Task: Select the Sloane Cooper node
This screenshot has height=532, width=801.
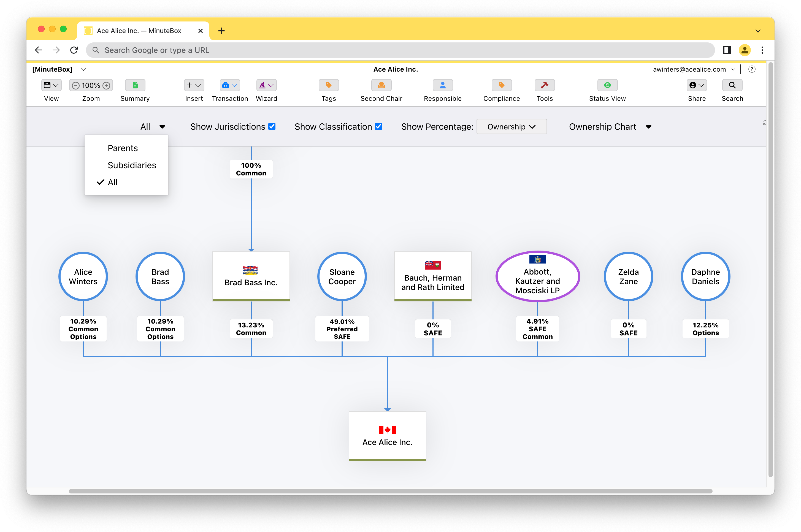Action: coord(342,276)
